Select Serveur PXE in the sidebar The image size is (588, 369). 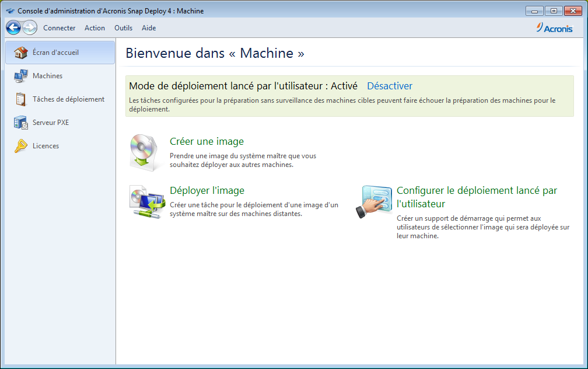(x=51, y=123)
